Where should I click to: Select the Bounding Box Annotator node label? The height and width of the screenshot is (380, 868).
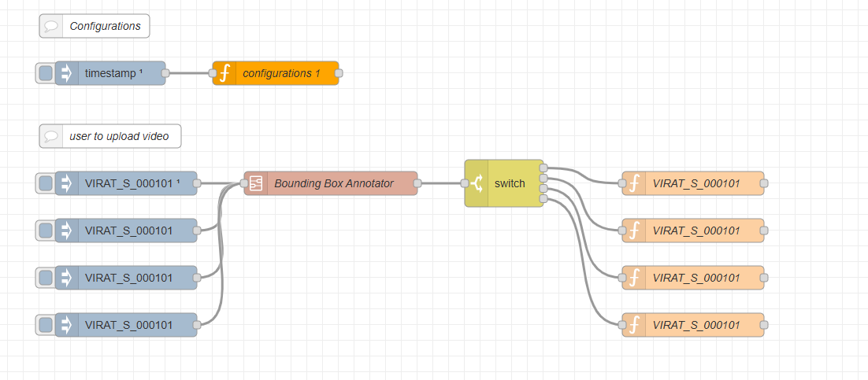click(333, 183)
